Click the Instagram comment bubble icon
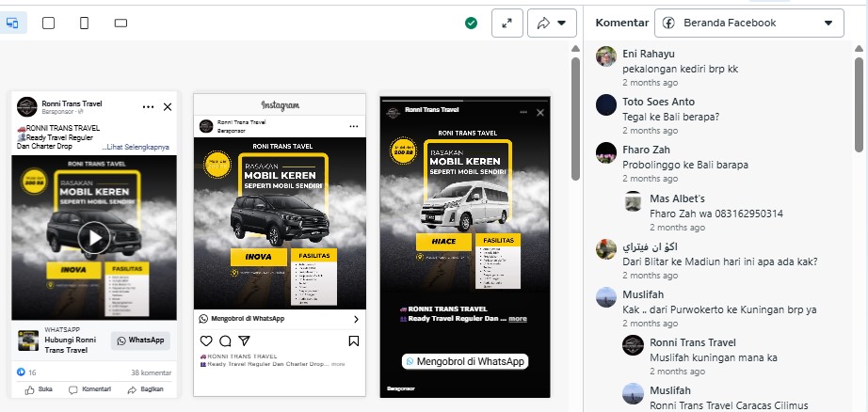The width and height of the screenshot is (868, 412). pyautogui.click(x=225, y=341)
